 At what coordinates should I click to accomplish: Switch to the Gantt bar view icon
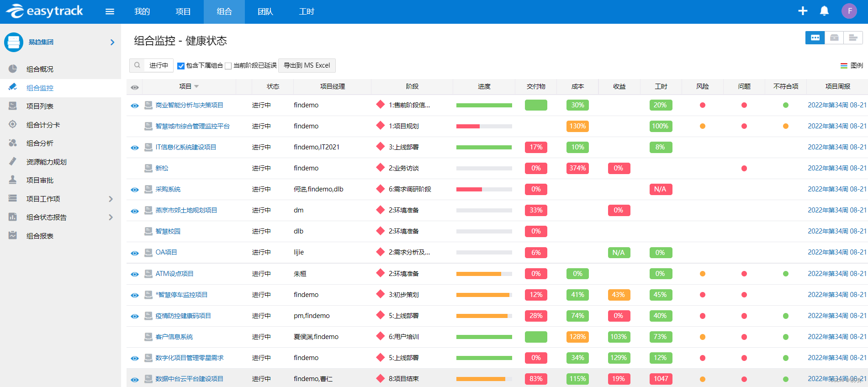(853, 38)
